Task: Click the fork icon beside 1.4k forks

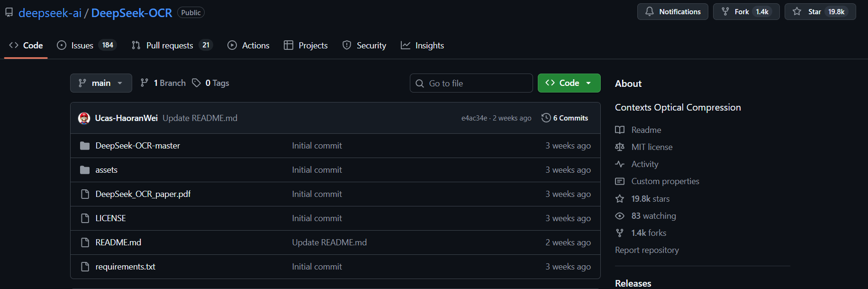Action: click(620, 233)
